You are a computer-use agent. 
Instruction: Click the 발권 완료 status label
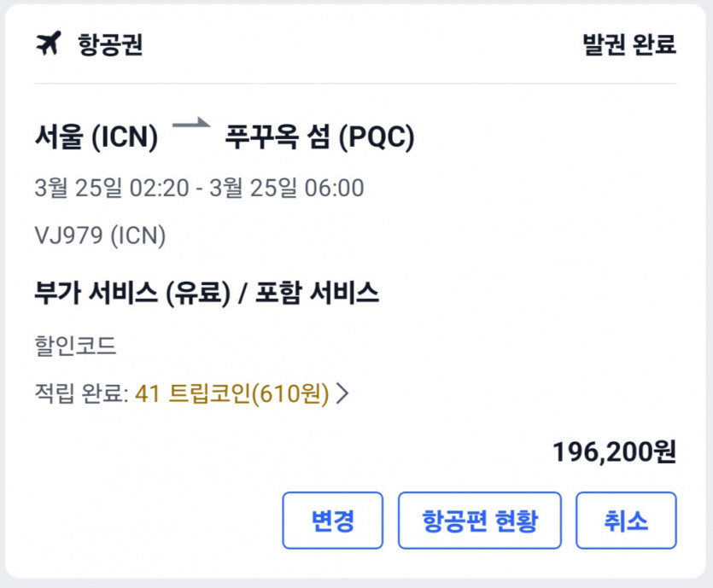628,44
